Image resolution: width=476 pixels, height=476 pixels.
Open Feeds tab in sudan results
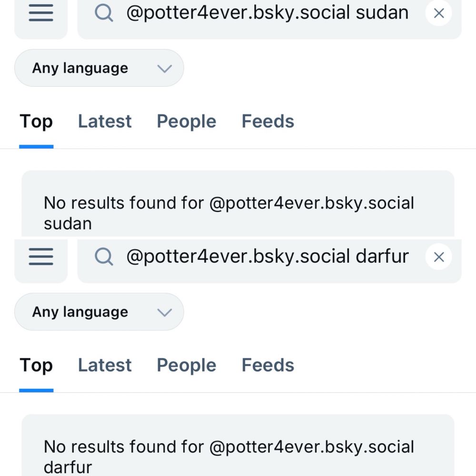tap(268, 121)
